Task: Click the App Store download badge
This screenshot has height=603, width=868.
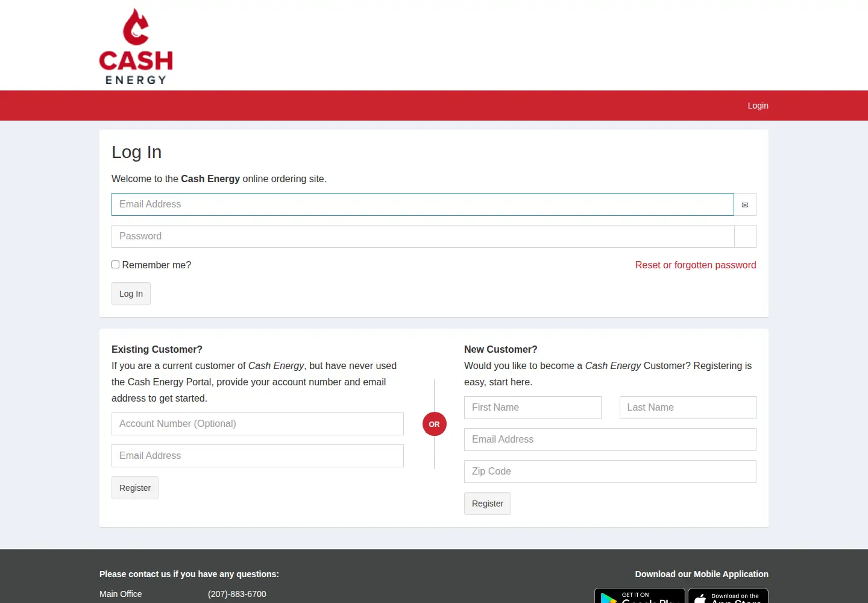Action: (x=728, y=596)
